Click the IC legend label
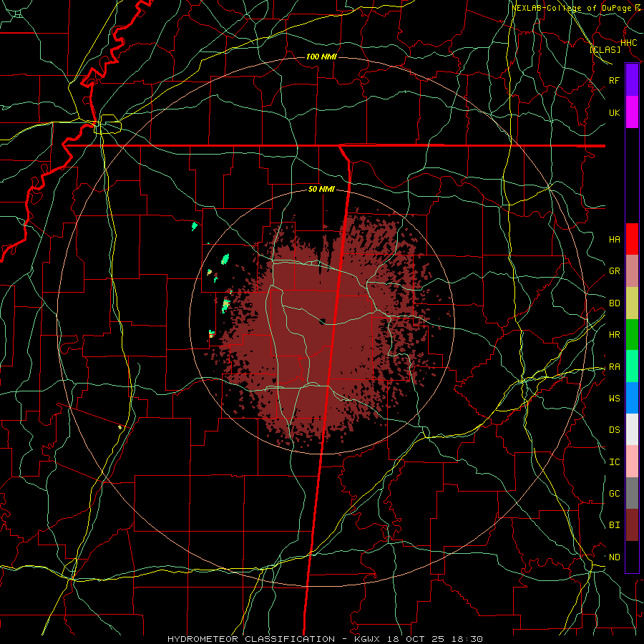The image size is (644, 644). coord(614,462)
